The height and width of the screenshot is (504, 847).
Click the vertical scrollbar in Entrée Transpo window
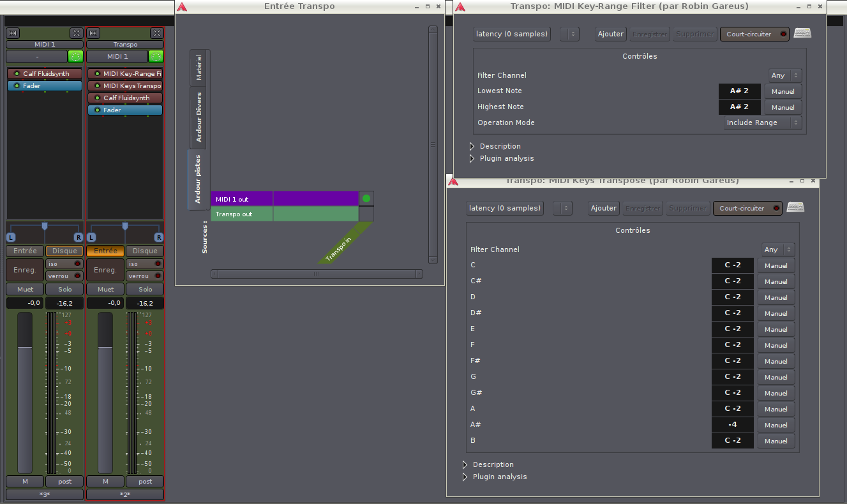[433, 145]
